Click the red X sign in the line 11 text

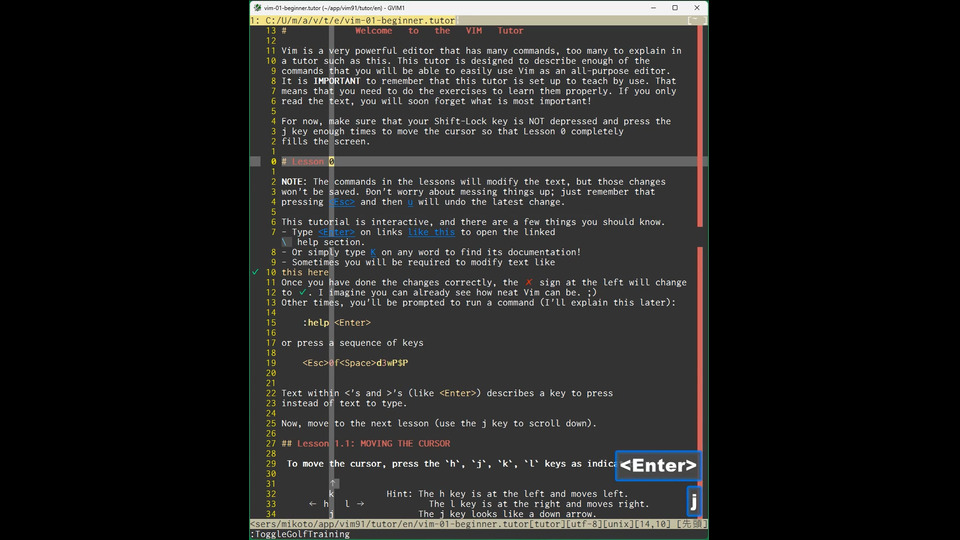(529, 282)
